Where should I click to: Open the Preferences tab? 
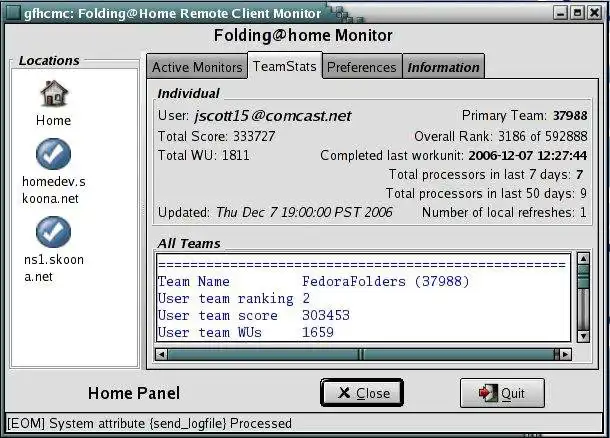coord(362,67)
